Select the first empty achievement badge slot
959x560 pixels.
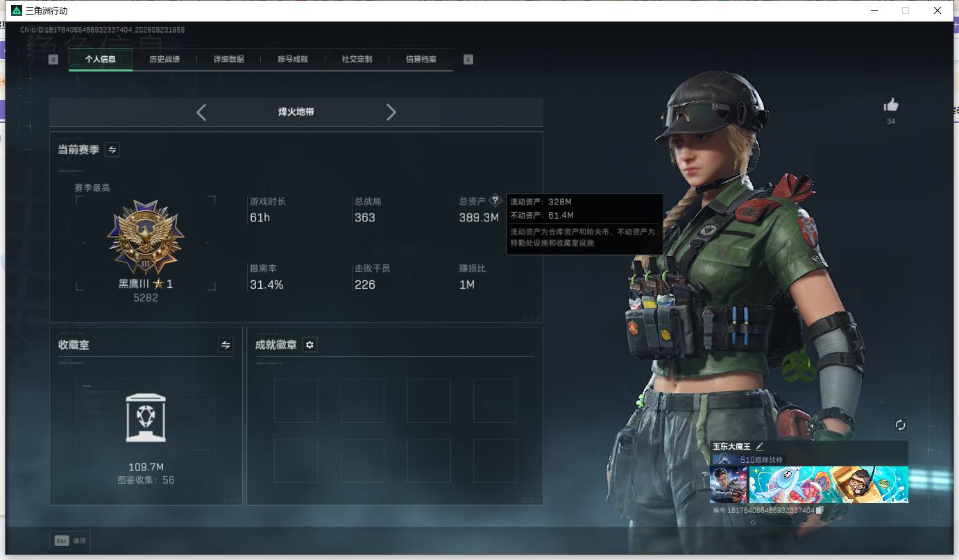click(296, 400)
